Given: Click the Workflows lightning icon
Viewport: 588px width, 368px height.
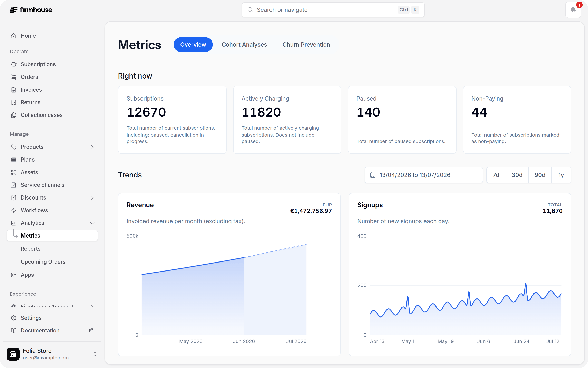Looking at the screenshot, I should click(14, 210).
